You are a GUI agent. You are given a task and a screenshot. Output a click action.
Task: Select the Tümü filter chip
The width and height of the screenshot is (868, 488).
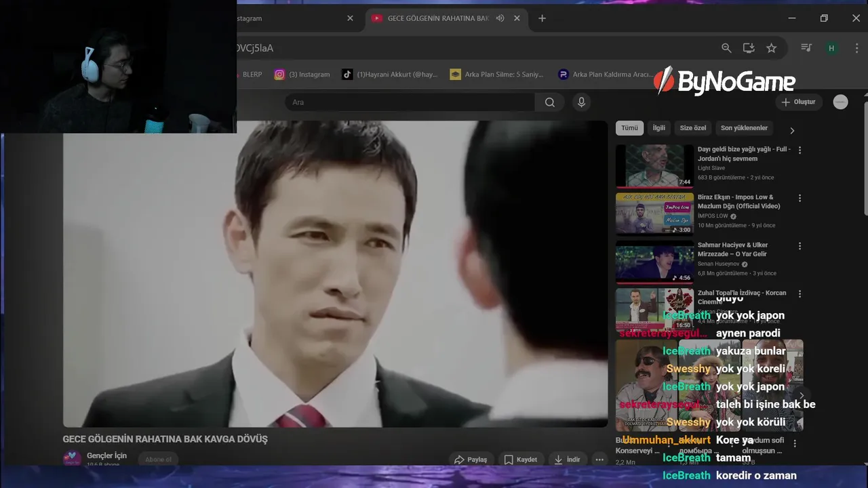629,128
